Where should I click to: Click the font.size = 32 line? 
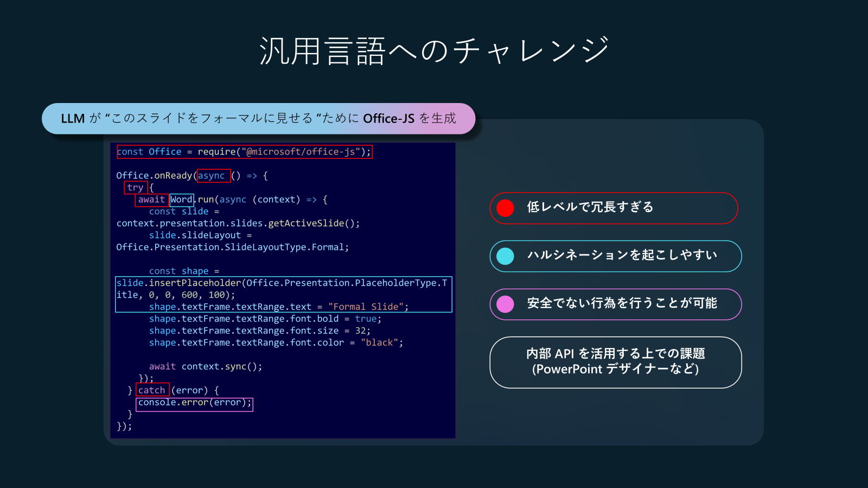(260, 331)
